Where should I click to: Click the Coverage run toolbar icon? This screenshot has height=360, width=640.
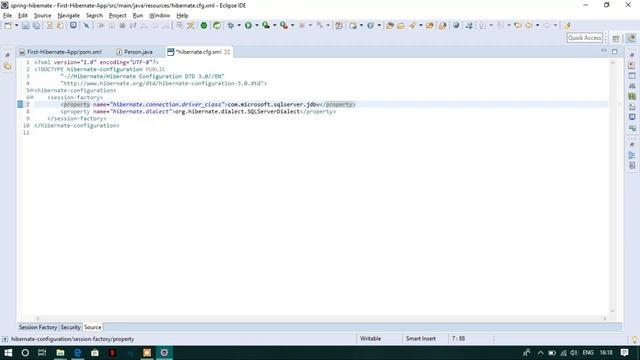point(266,25)
